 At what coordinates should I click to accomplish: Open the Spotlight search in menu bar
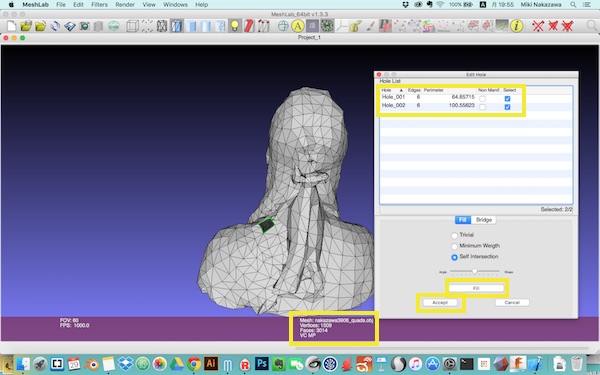tap(573, 5)
